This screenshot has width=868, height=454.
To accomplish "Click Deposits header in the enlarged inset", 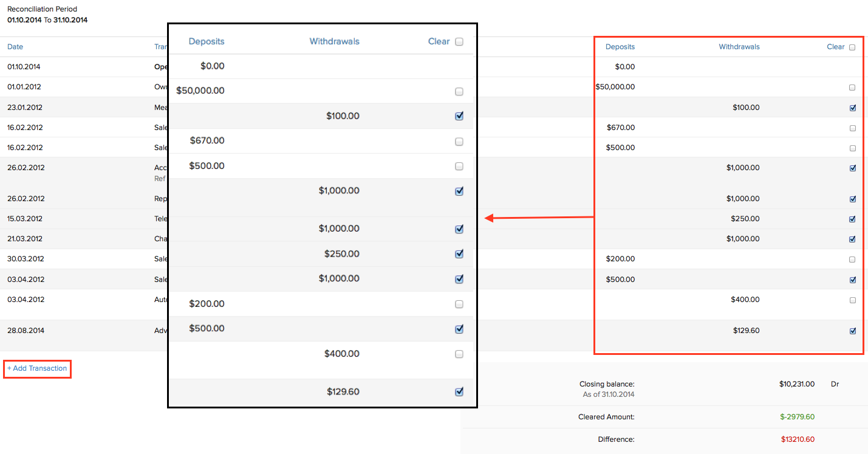I will pyautogui.click(x=207, y=42).
